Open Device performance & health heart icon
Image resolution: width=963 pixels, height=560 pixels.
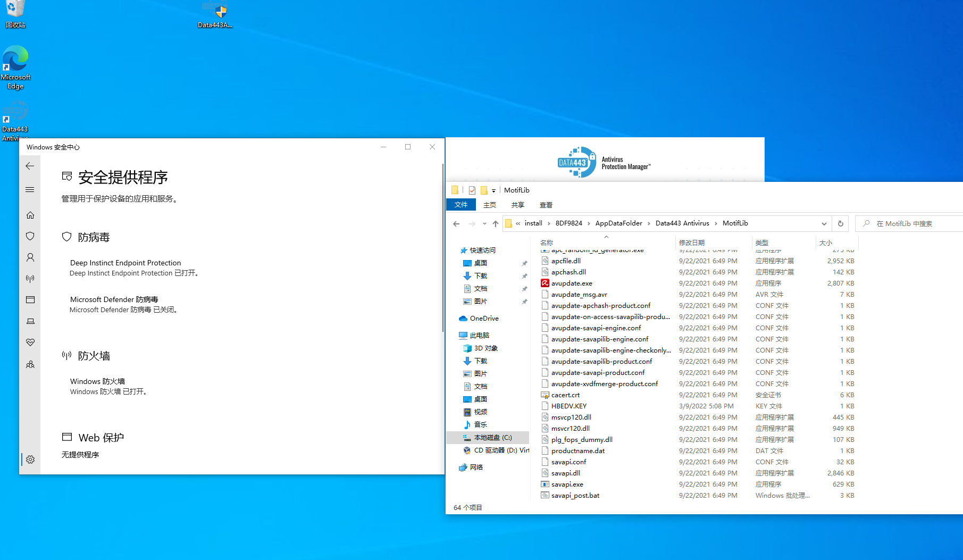(x=30, y=342)
